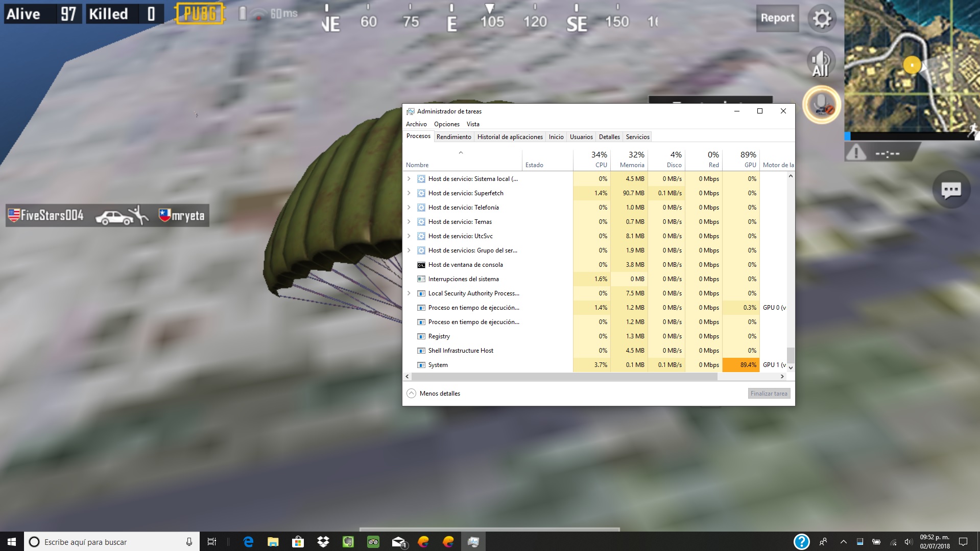Click the Finalizar tarea button
This screenshot has width=980, height=551.
pos(769,394)
